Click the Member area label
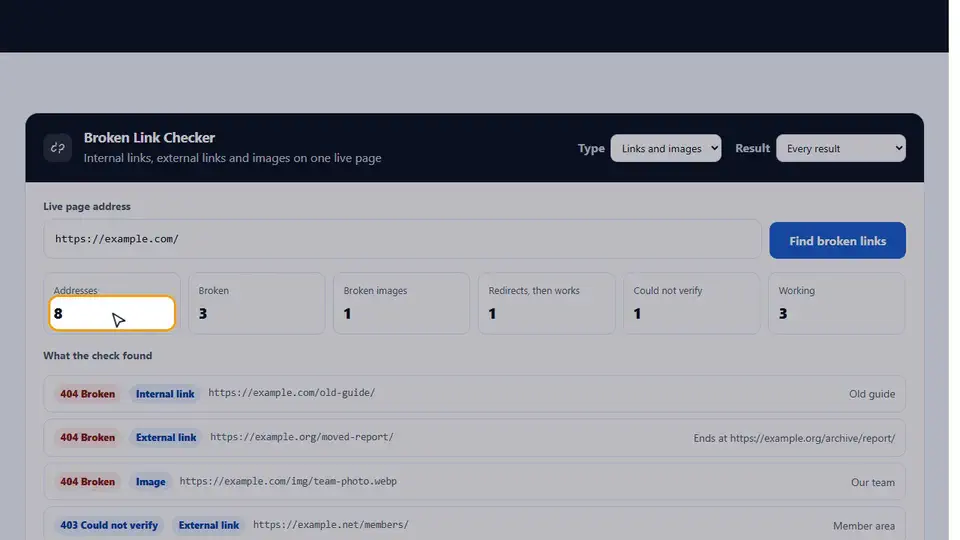This screenshot has width=960, height=540. point(863,525)
